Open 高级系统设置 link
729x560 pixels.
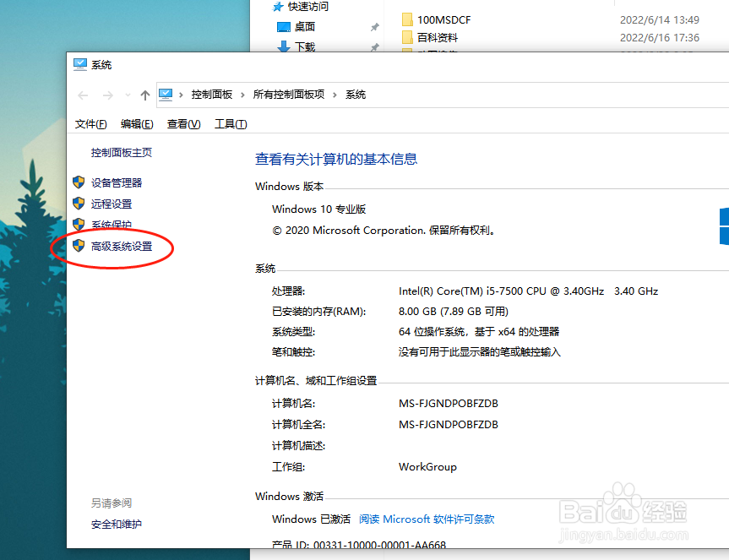pyautogui.click(x=122, y=247)
